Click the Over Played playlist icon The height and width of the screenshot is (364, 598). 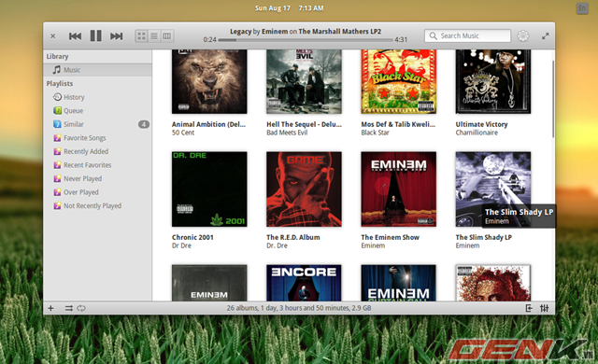point(57,192)
